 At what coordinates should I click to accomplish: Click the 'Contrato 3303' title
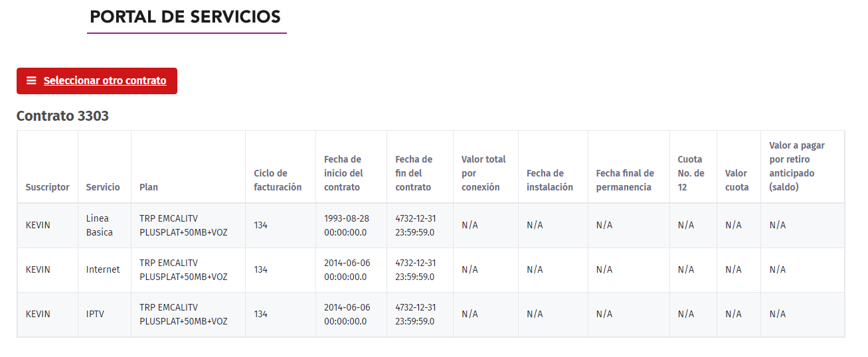pos(62,116)
